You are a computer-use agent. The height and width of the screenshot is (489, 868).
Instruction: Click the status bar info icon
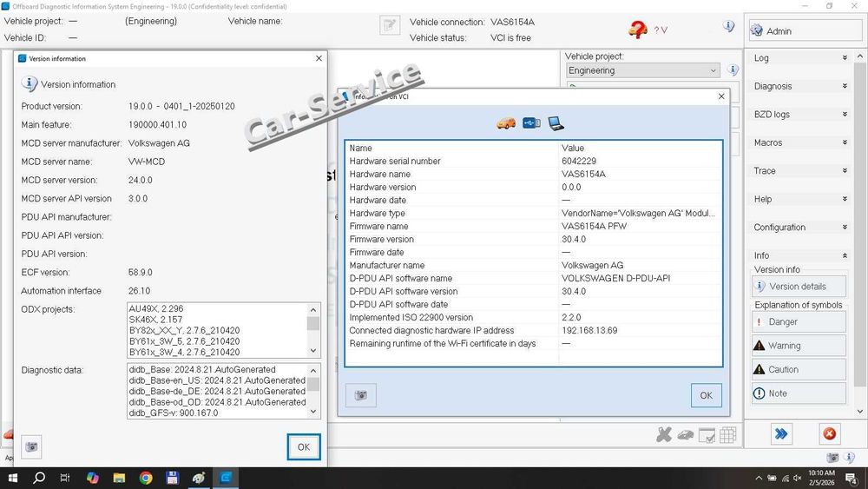[x=849, y=458]
